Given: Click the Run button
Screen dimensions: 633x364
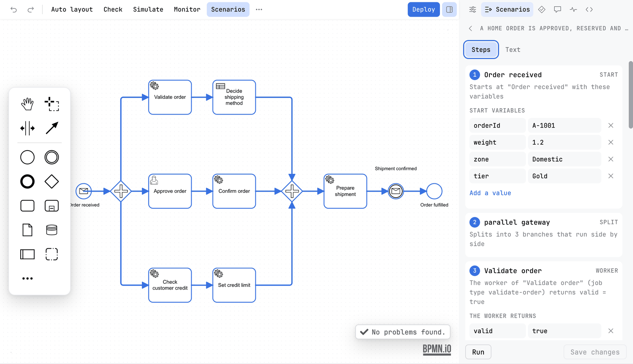Looking at the screenshot, I should pos(478,352).
